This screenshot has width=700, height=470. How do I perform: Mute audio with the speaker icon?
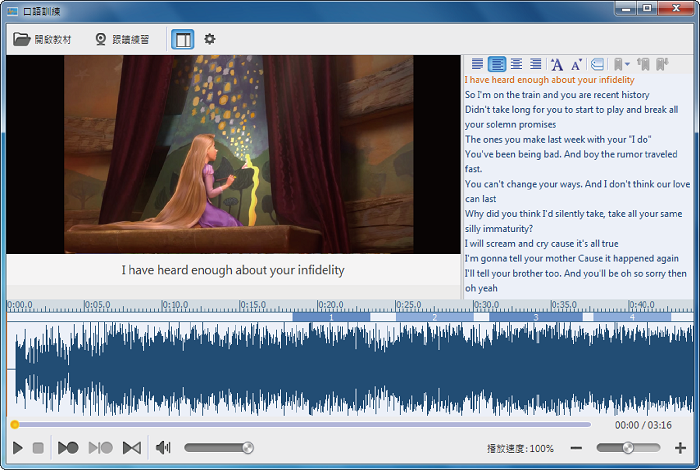tap(163, 448)
